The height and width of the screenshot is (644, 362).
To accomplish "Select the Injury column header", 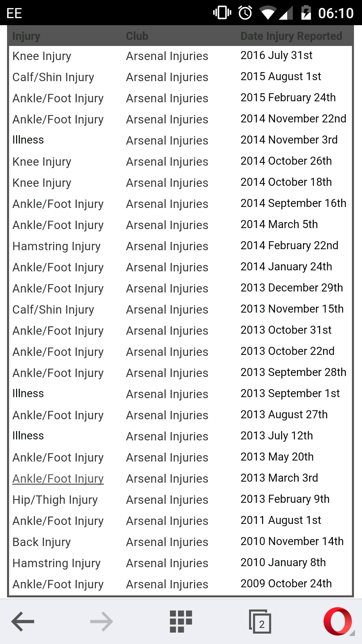I will (26, 36).
